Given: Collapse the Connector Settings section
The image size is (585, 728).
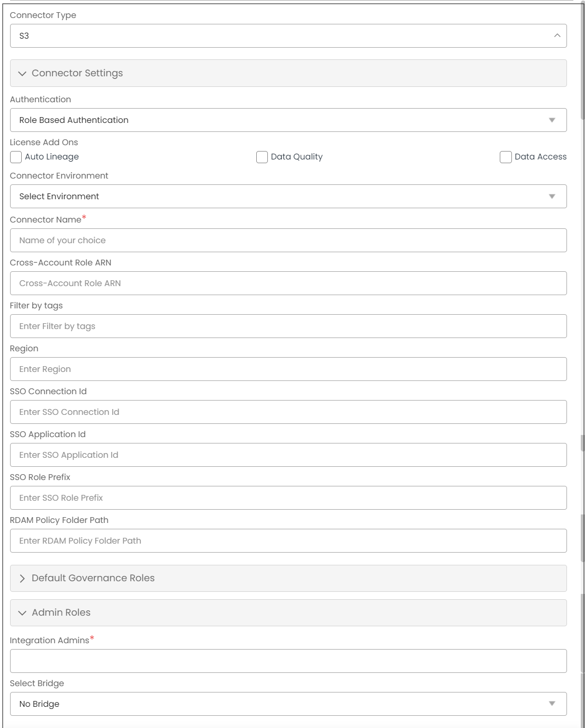Looking at the screenshot, I should coord(23,73).
